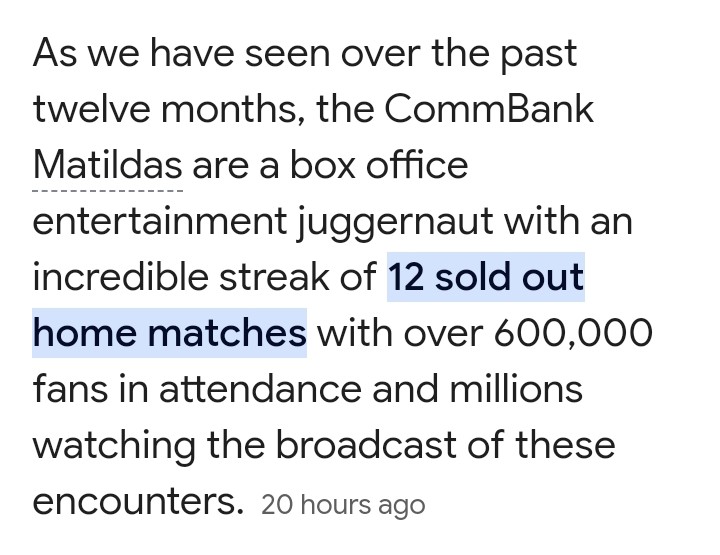Click the word 'twelve' in the second line

click(x=91, y=109)
